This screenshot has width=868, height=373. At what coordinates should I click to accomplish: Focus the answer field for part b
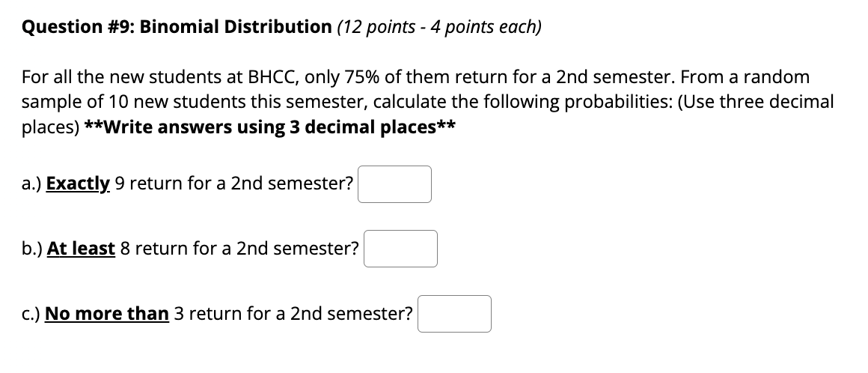[x=400, y=249]
